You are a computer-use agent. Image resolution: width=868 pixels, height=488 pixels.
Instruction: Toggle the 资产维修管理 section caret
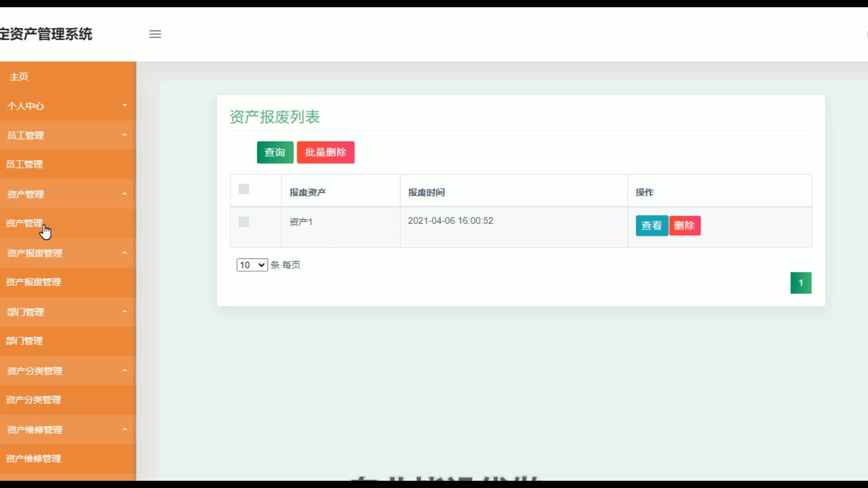pyautogui.click(x=125, y=429)
